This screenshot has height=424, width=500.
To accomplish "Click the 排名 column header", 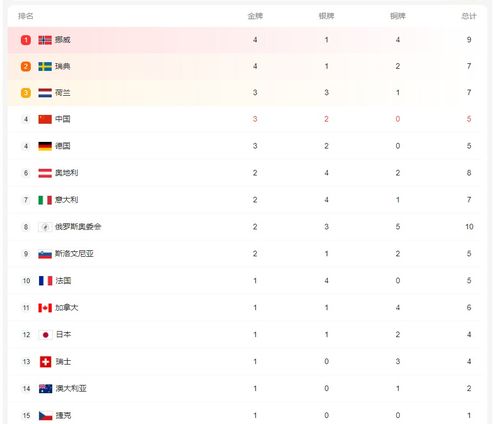I will tap(26, 16).
